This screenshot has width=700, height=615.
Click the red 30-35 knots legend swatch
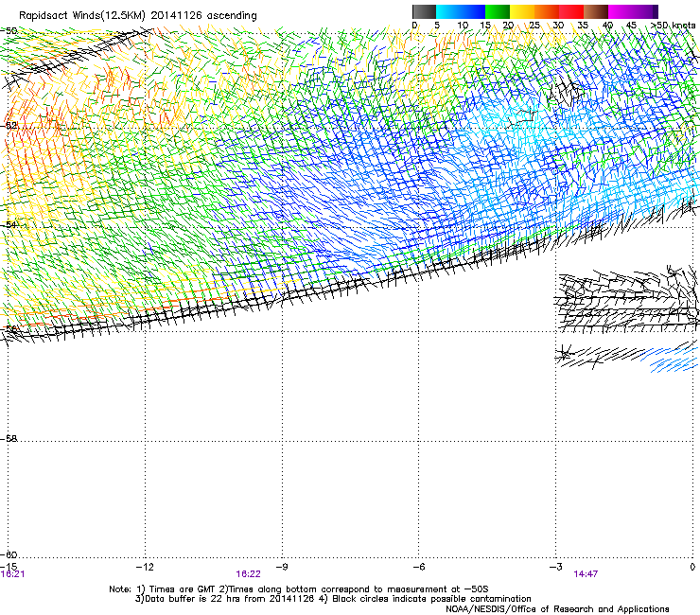coord(571,11)
